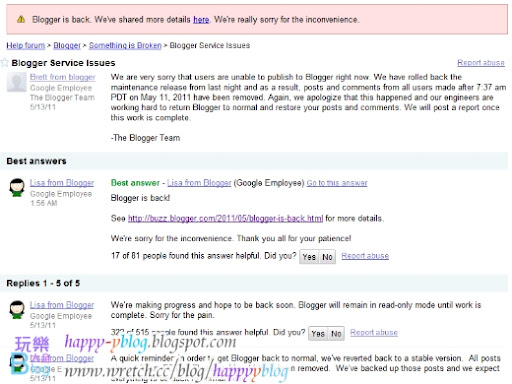Click Lisa's avatar in first reply
512x384 pixels.
tap(17, 309)
